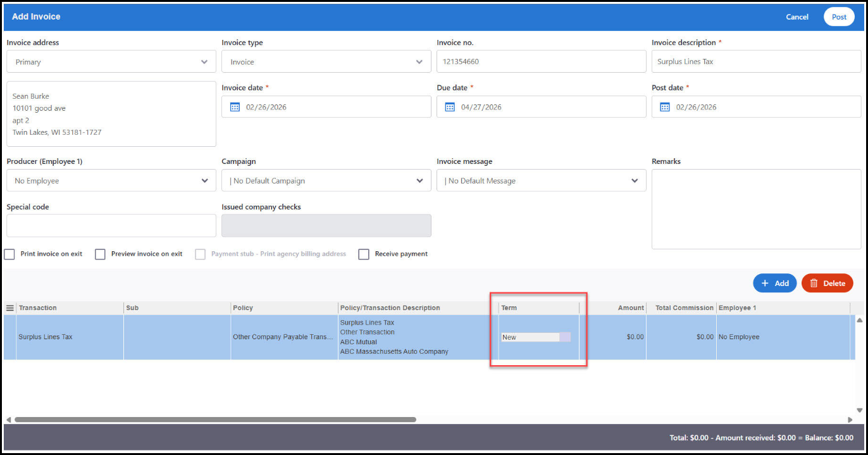This screenshot has width=868, height=455.
Task: Click the Sean Burke address box
Action: [111, 114]
